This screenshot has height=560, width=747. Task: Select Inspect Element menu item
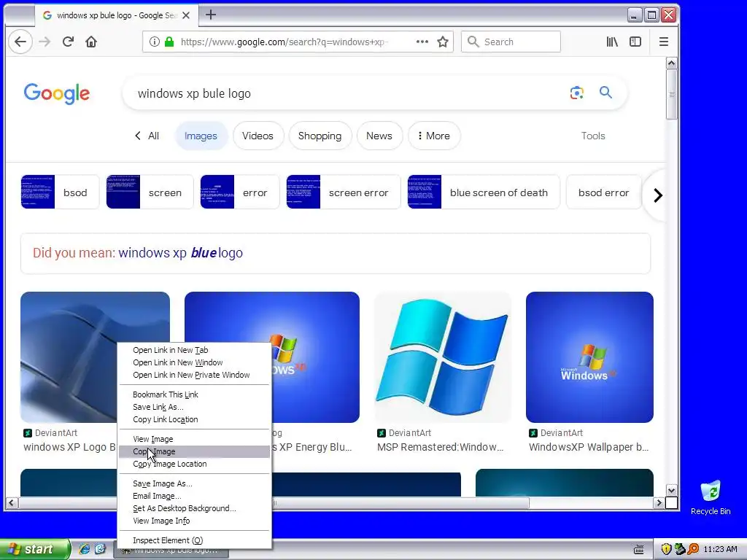point(194,540)
